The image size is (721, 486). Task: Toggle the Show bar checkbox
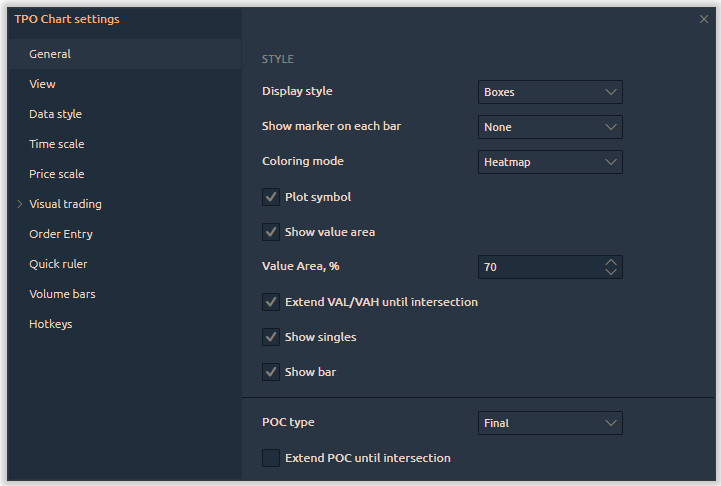tap(270, 372)
